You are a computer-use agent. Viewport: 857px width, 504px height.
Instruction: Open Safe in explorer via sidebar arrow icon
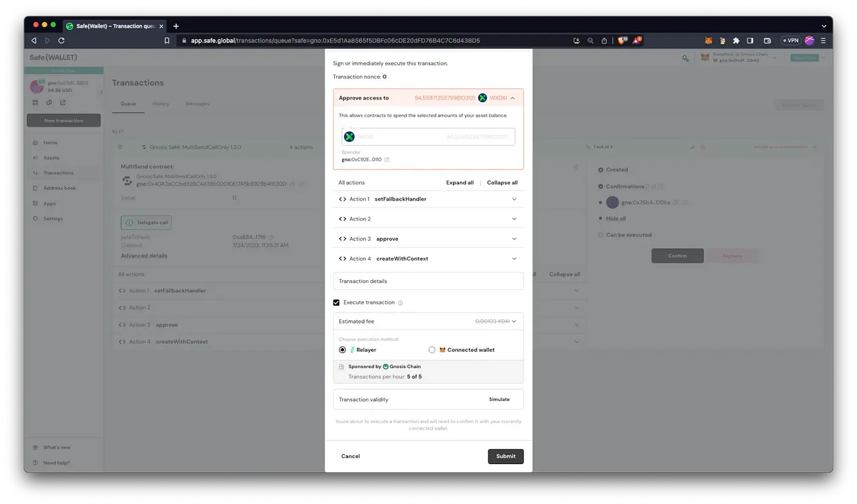pyautogui.click(x=62, y=103)
